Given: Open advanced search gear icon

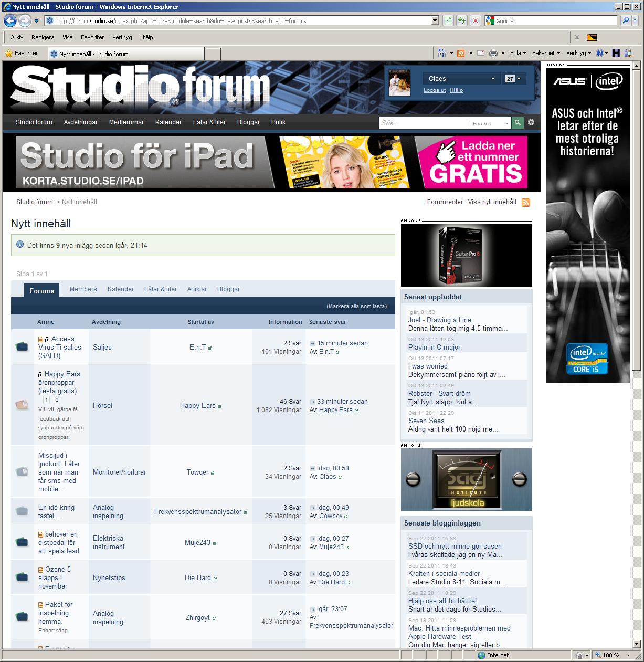Looking at the screenshot, I should (531, 122).
